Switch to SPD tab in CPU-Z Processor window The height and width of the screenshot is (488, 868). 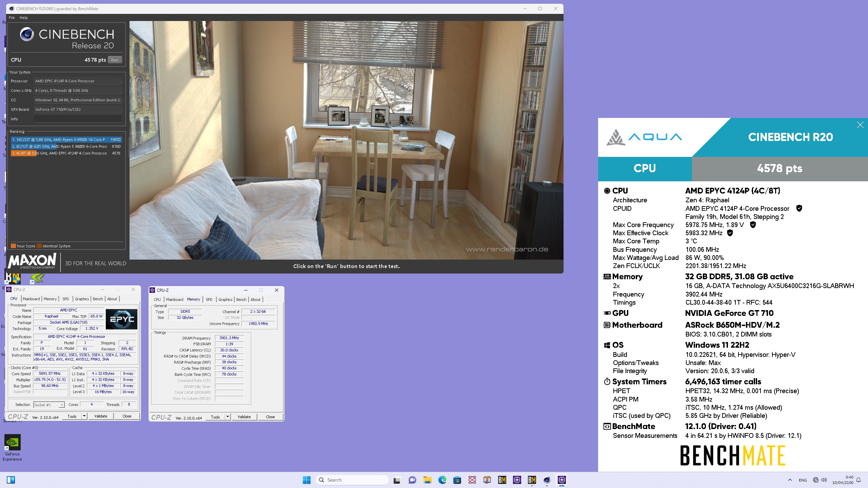[x=66, y=299]
